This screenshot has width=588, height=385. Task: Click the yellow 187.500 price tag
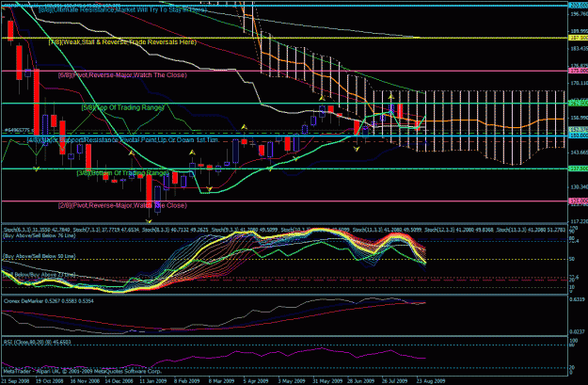click(579, 38)
